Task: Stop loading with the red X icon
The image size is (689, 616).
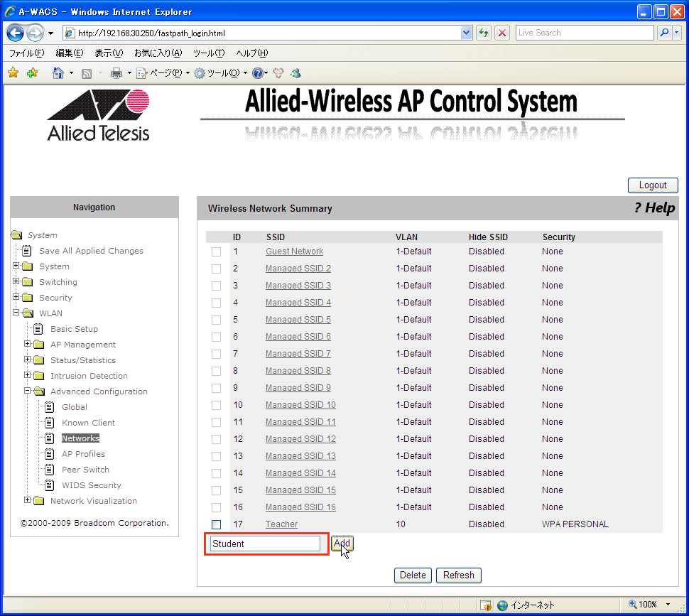Action: point(502,33)
